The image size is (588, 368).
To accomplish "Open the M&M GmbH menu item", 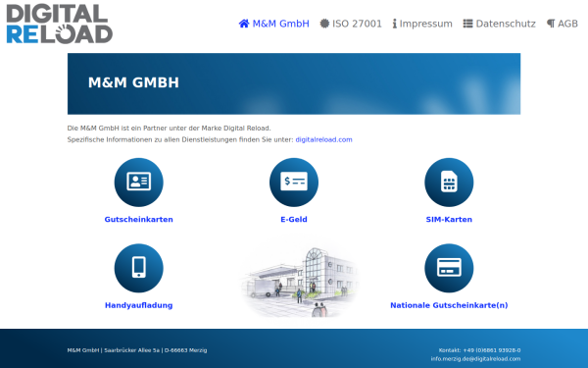I will [274, 24].
